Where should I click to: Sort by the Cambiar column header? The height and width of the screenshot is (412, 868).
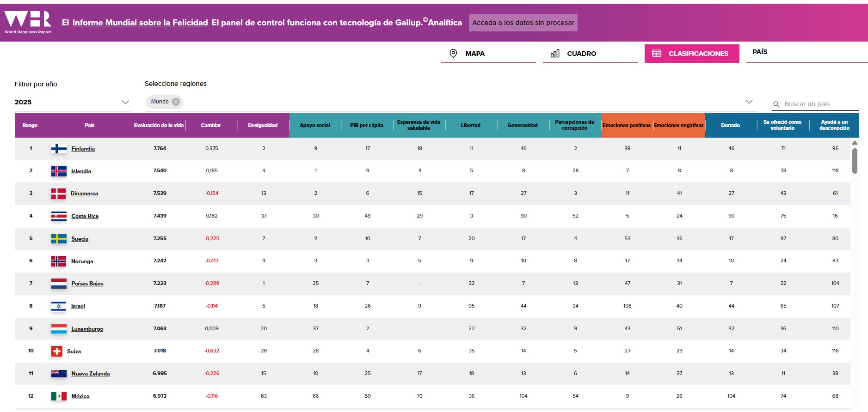click(211, 126)
